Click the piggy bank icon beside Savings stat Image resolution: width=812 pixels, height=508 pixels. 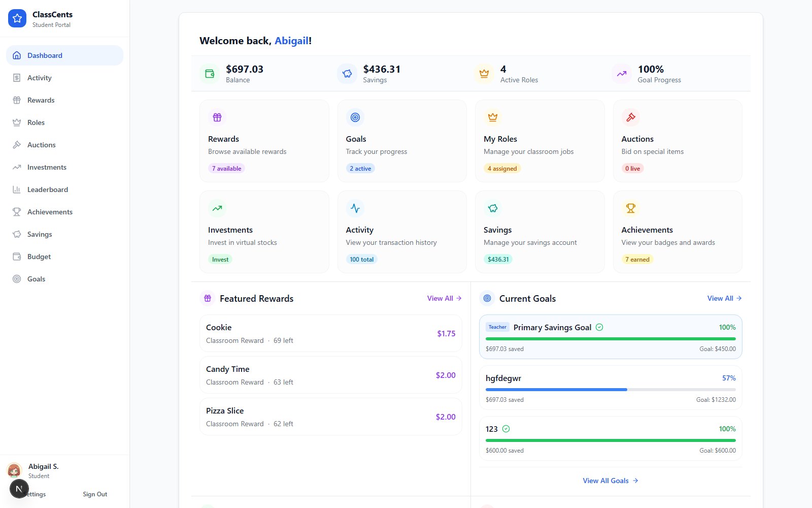pyautogui.click(x=347, y=74)
